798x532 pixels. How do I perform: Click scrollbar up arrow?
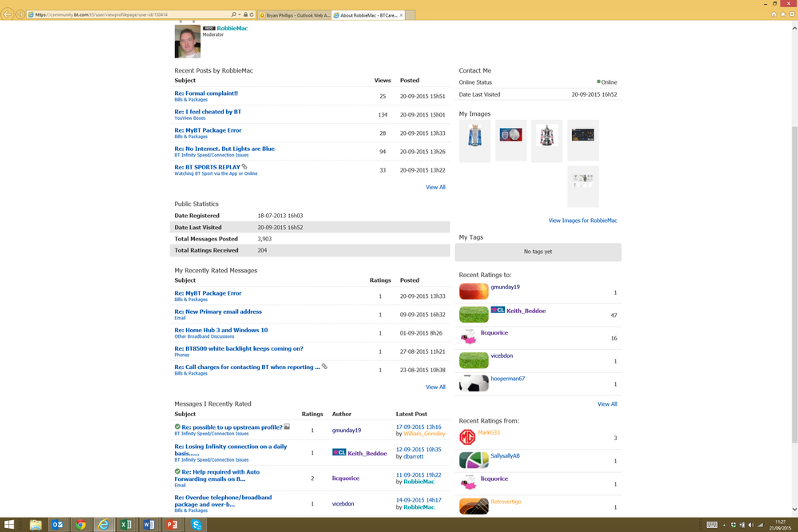794,28
